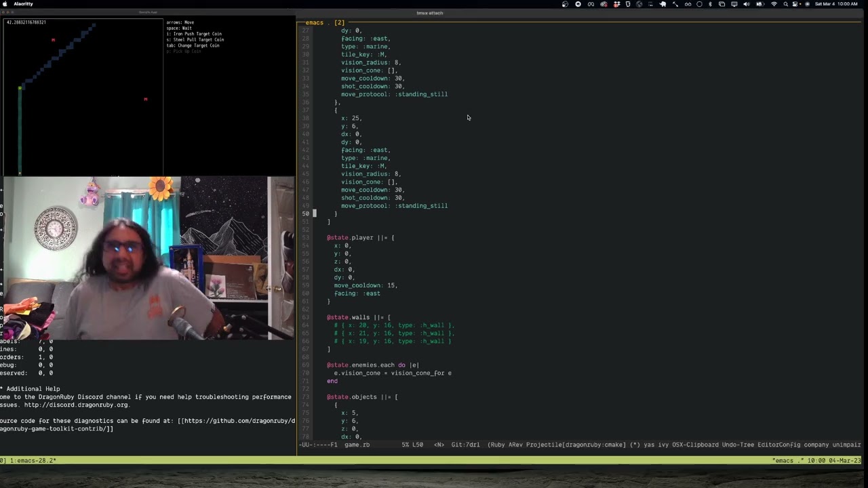The image size is (868, 488).
Task: Click the tmux status time '10:00 04-Mar-23'
Action: [x=835, y=460]
